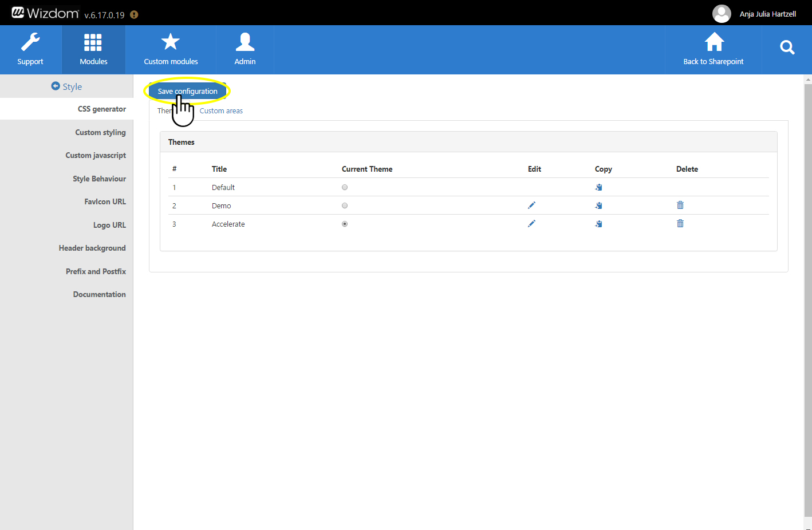Open the Admin person icon

tap(245, 42)
